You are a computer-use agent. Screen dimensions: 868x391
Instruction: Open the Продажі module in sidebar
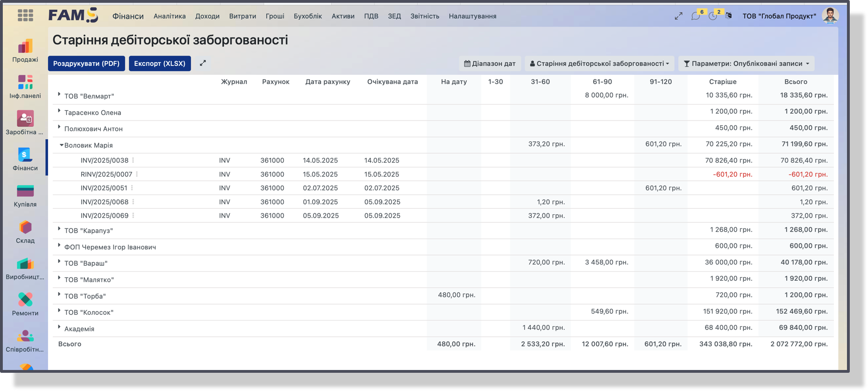point(25,50)
